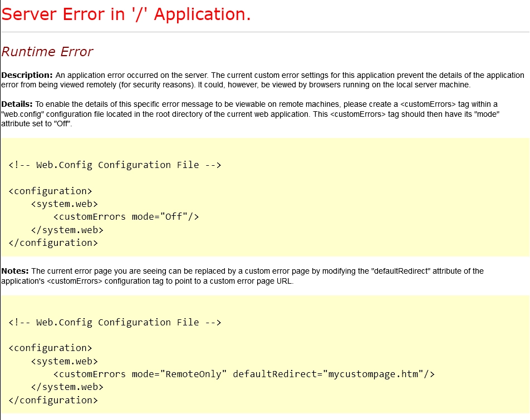Click the Web.Config comment in second code block

[115, 322]
